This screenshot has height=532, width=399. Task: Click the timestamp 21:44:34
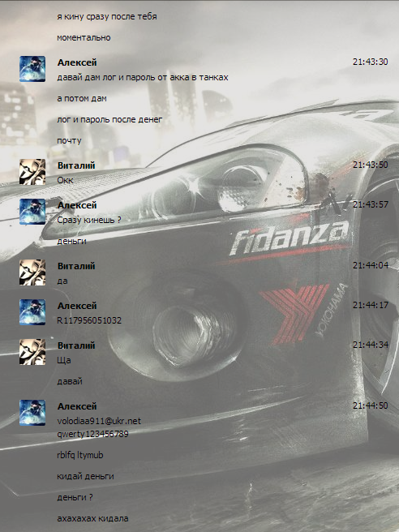point(370,345)
